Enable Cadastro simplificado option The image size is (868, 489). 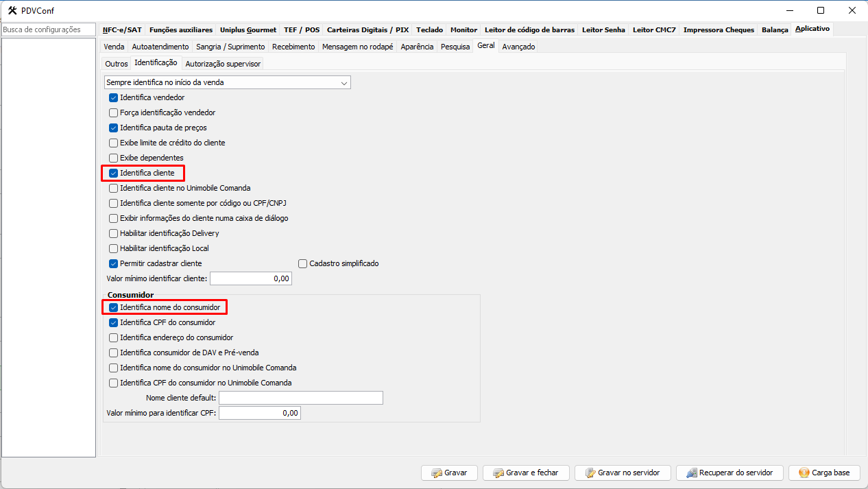[x=303, y=263]
